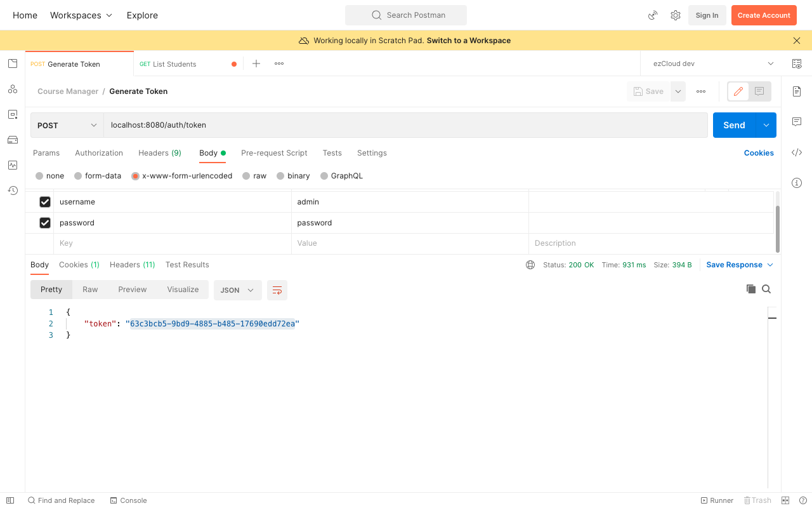Click the Sign In button
812x508 pixels.
(x=707, y=15)
